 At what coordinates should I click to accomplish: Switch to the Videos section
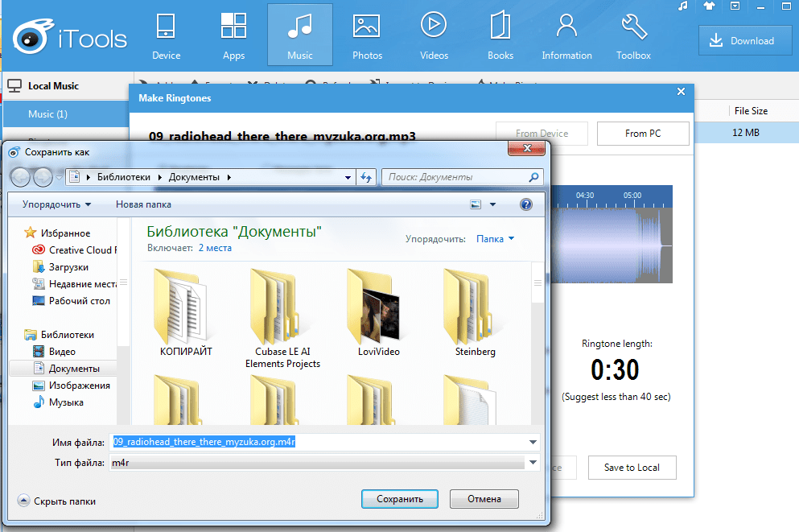coord(434,36)
